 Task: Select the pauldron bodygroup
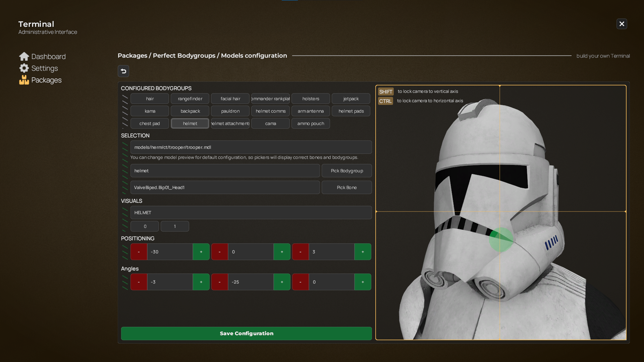pyautogui.click(x=230, y=111)
